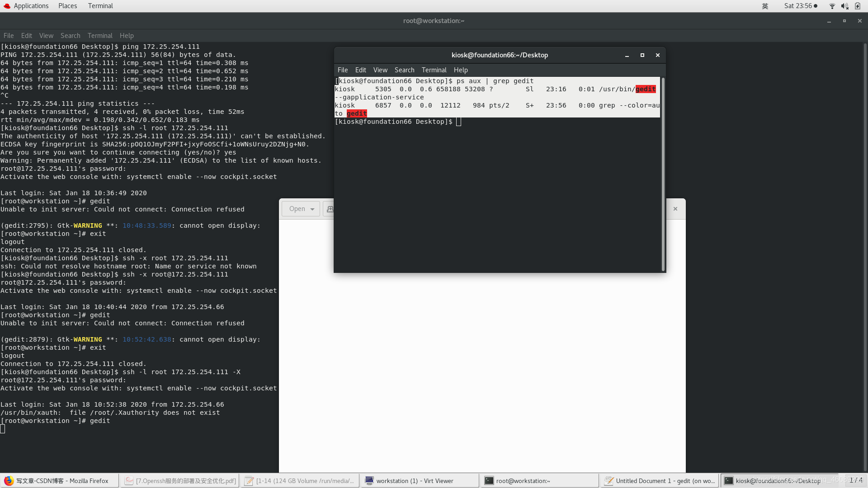
Task: Open View menu in root@workstation terminal
Action: 46,36
